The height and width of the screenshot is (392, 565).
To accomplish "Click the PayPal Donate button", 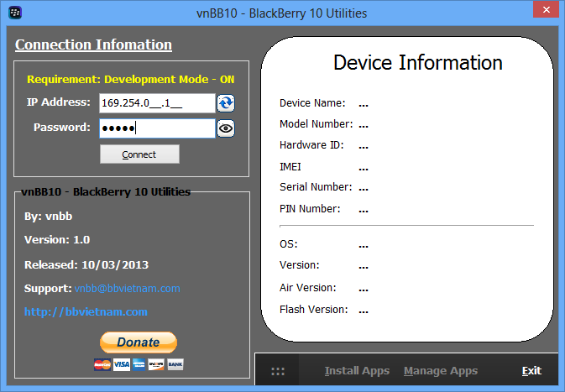I will click(139, 342).
